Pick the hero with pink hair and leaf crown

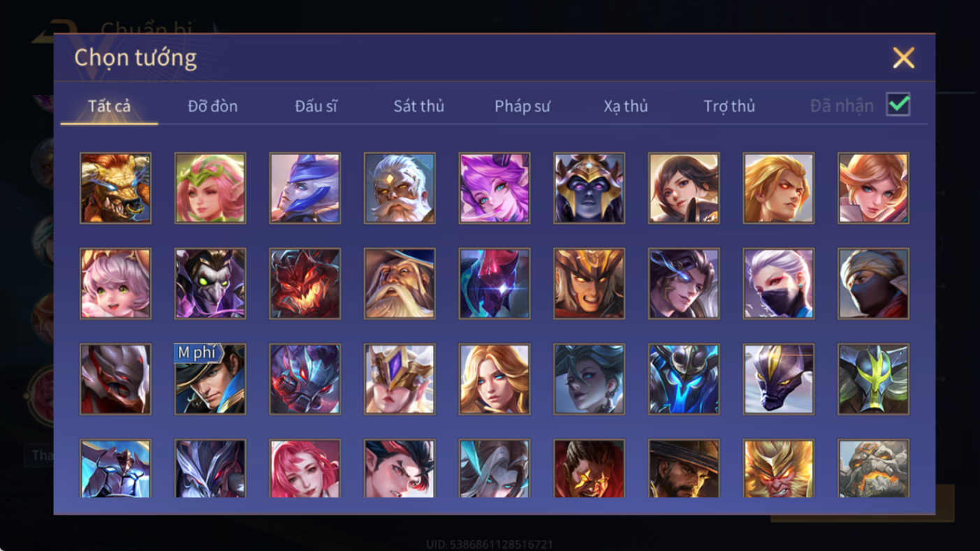(x=210, y=188)
